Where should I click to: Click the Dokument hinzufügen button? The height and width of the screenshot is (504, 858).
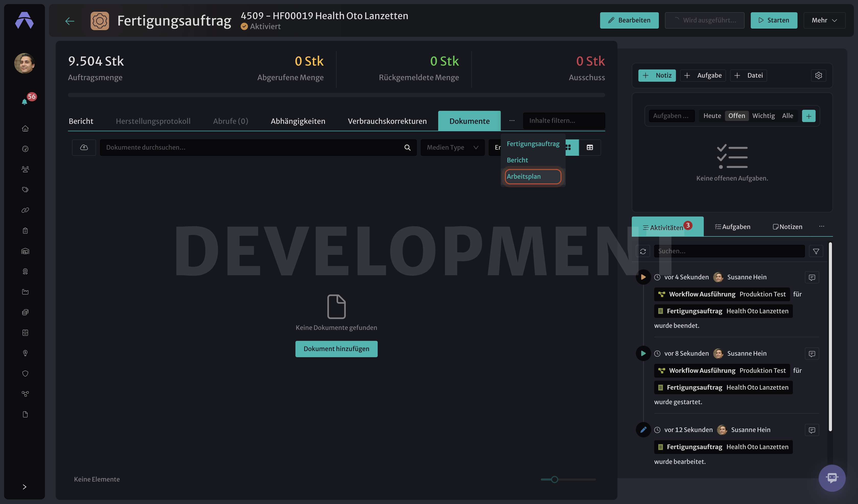[x=336, y=349]
